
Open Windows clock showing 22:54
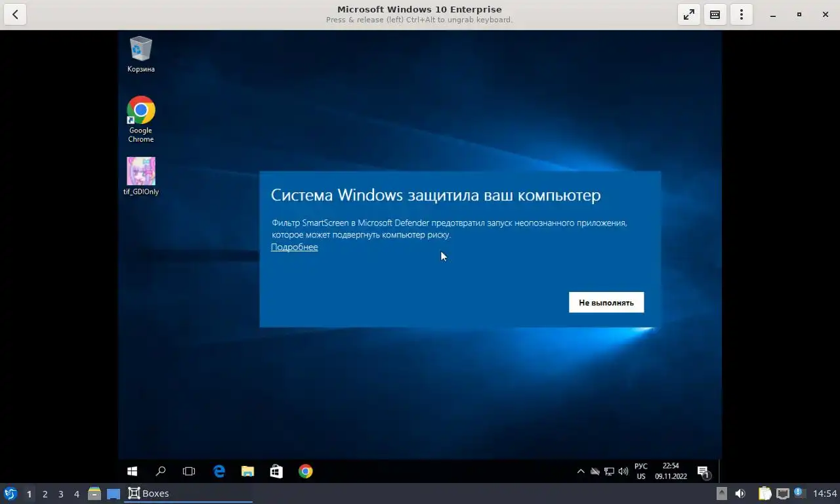point(671,471)
